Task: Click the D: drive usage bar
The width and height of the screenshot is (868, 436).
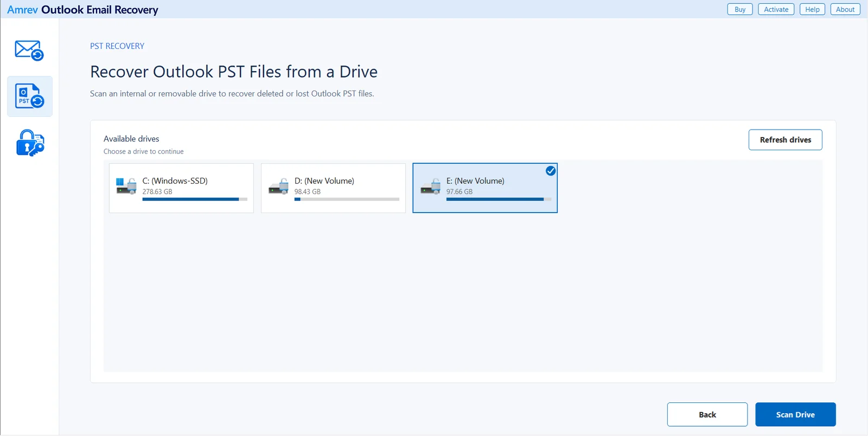Action: 347,200
